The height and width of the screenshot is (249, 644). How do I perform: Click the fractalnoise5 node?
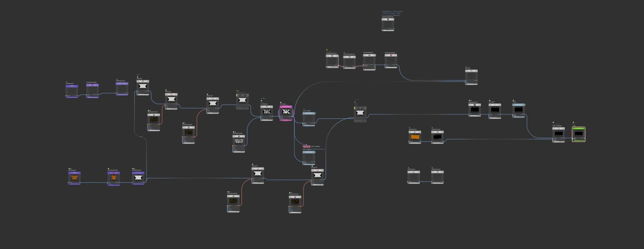click(x=295, y=202)
